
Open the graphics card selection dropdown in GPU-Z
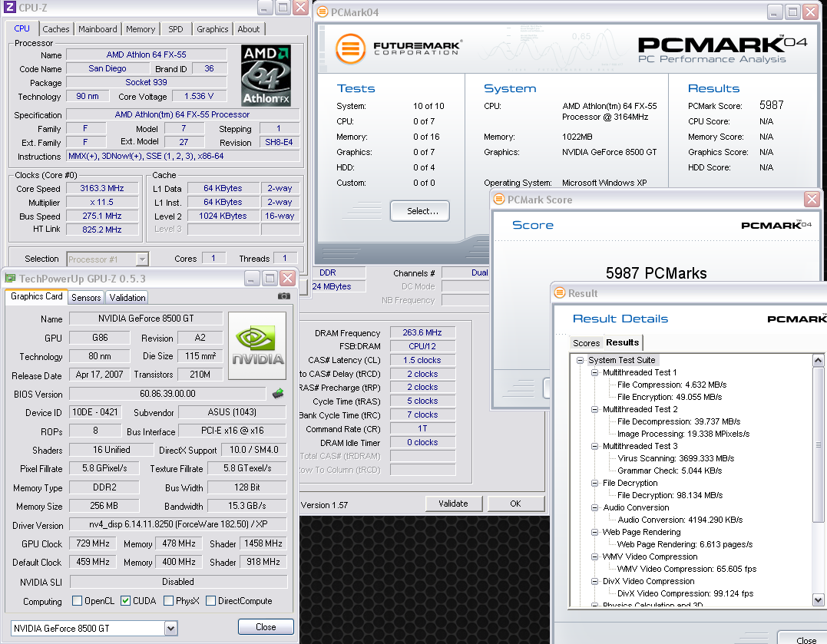[x=170, y=628]
